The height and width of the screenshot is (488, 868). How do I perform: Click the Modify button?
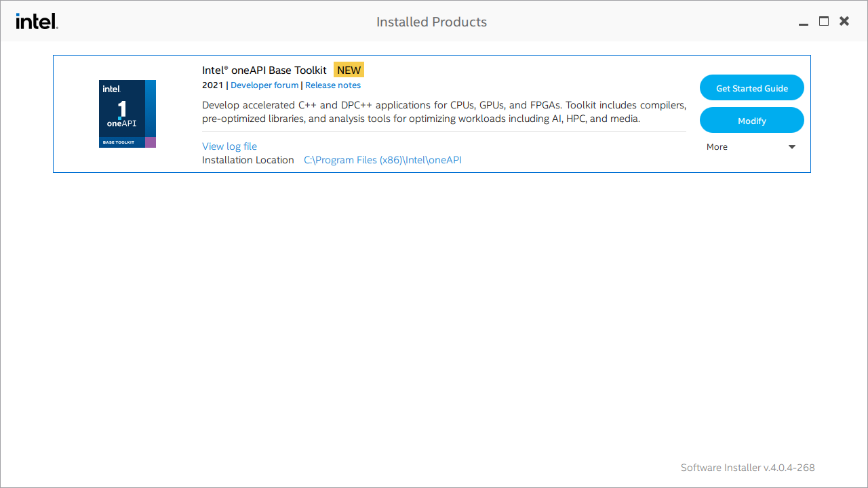pyautogui.click(x=751, y=120)
